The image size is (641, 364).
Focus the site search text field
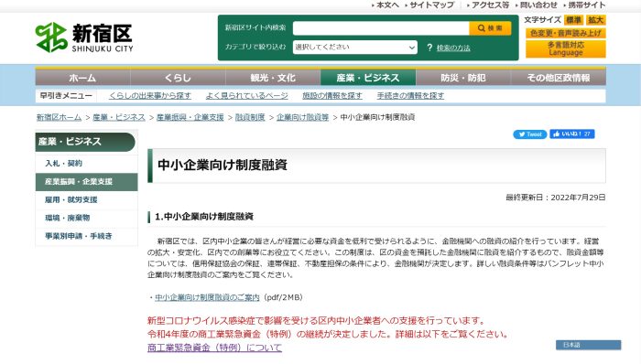[x=381, y=28]
